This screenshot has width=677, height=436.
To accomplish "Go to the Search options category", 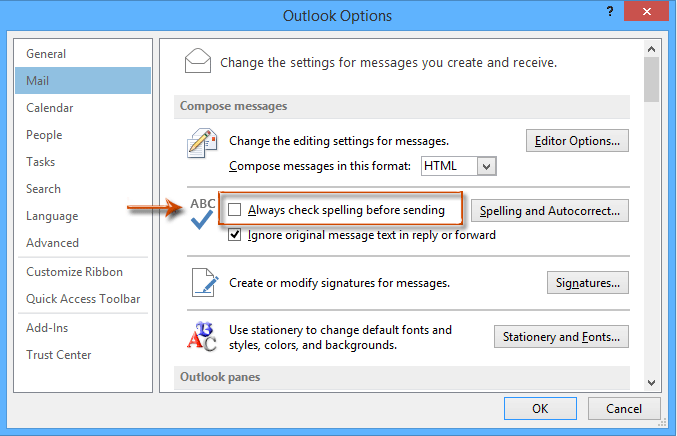I will point(83,189).
